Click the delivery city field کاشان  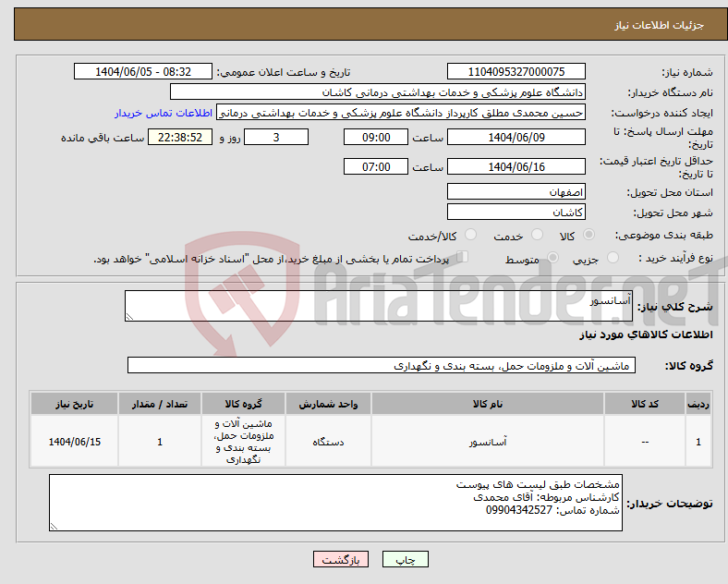click(516, 213)
